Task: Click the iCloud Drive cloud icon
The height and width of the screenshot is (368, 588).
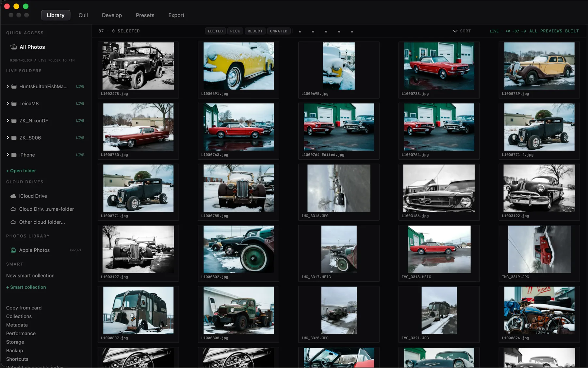Action: point(13,196)
